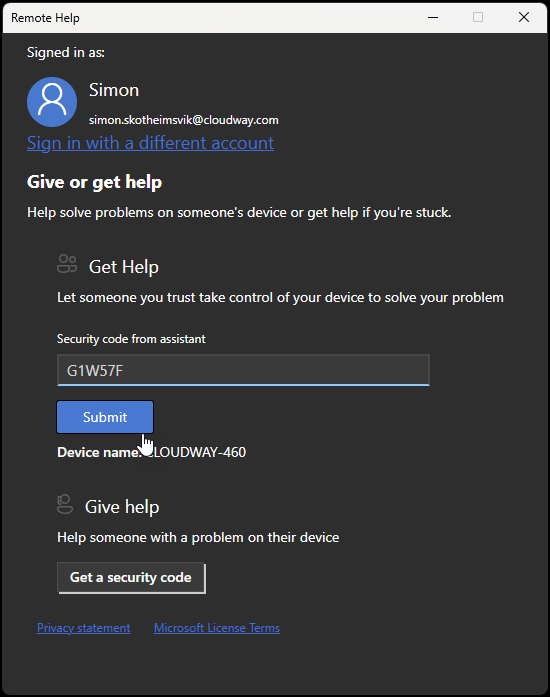550x697 pixels.
Task: Click the 'Signed in as:' label
Action: tap(66, 52)
